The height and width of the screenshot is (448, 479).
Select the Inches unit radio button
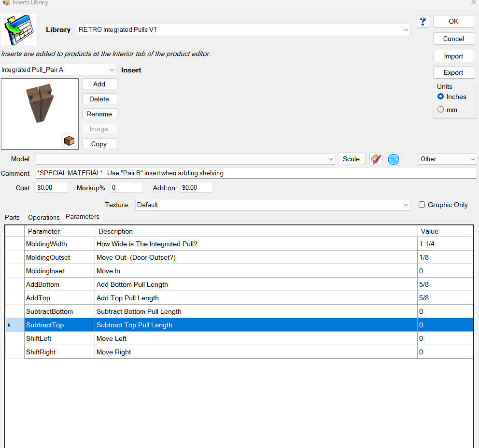coord(440,97)
